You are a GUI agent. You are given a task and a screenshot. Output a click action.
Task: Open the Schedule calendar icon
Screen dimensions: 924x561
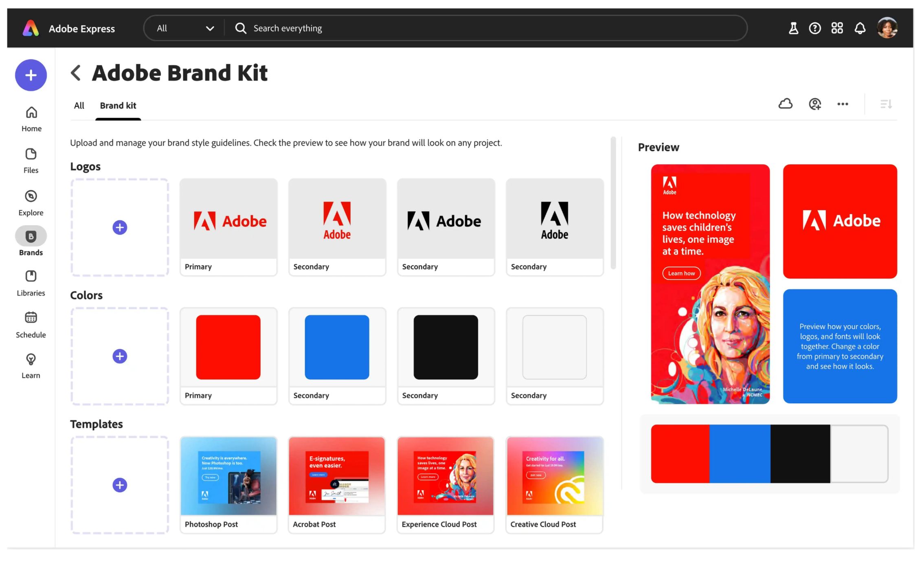click(31, 317)
